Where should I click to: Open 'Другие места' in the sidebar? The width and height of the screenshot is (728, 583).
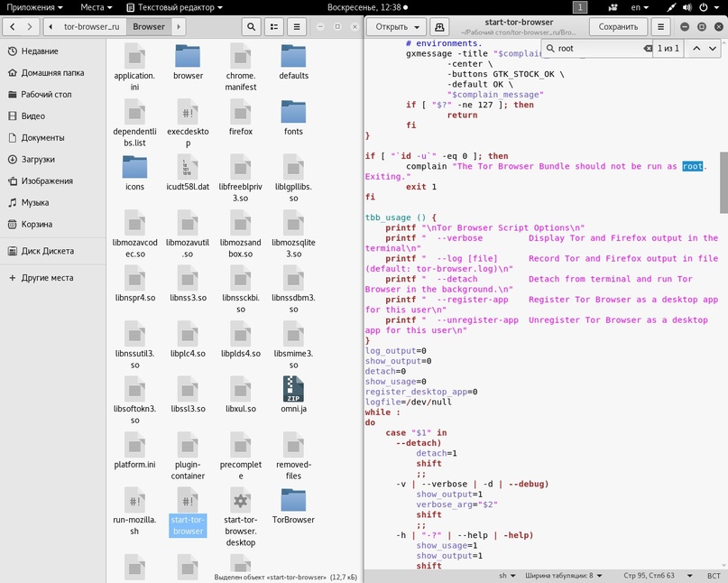53,278
